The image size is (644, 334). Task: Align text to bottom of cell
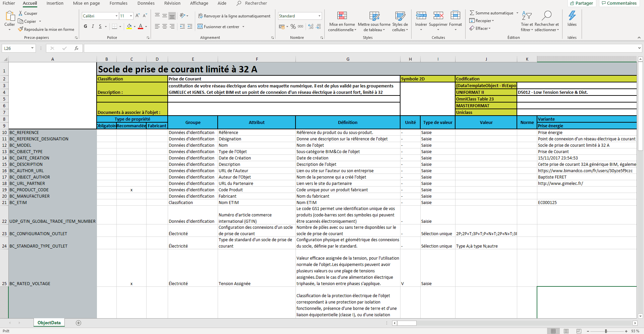(172, 16)
